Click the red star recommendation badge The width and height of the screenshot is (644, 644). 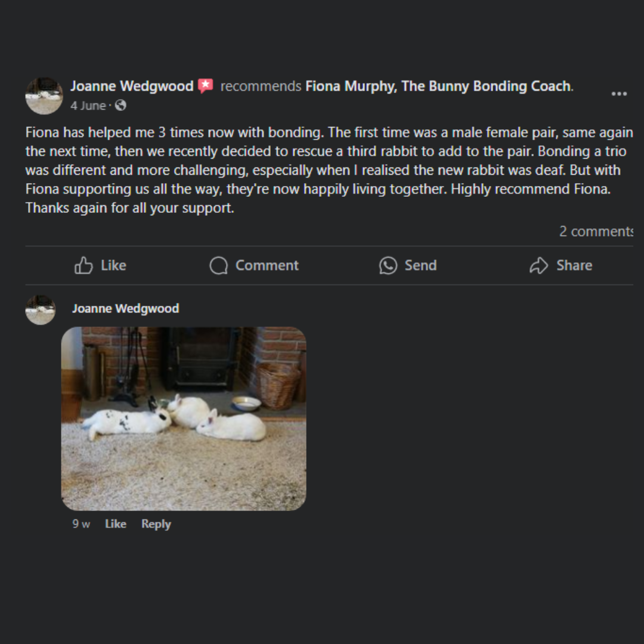pos(206,86)
